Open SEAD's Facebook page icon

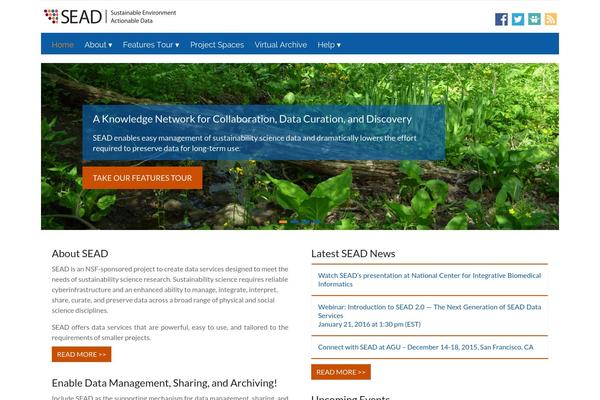coord(501,19)
